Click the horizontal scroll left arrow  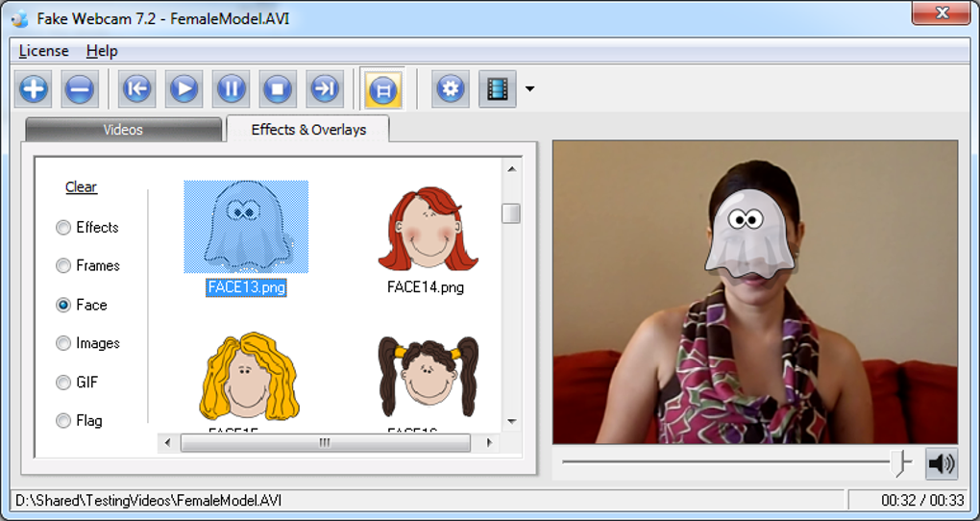(167, 443)
